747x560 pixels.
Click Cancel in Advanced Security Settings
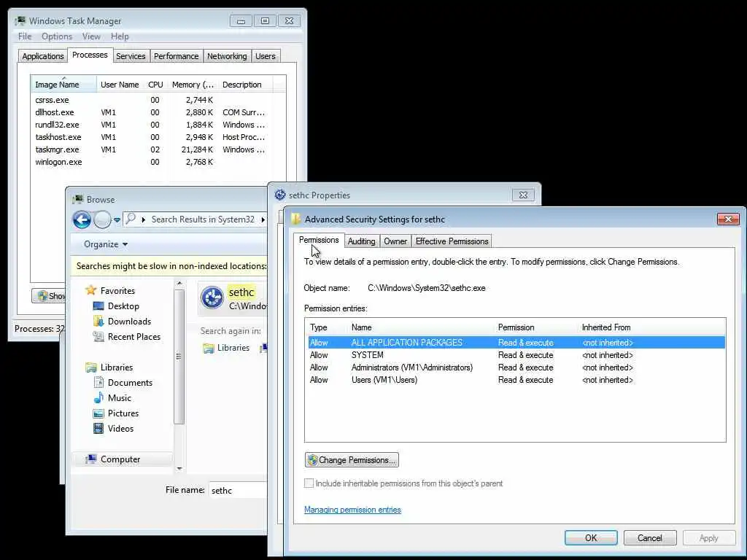[x=650, y=537]
